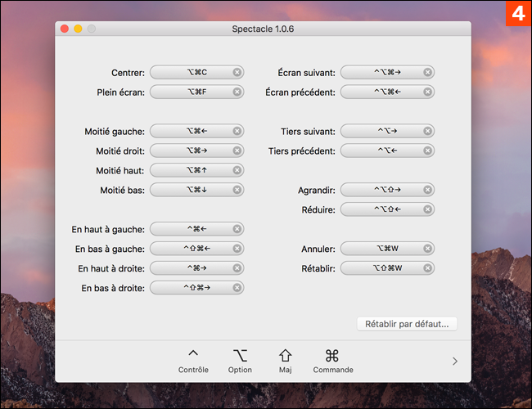Clear the Agrandir shortcut
This screenshot has width=532, height=409.
coord(428,190)
